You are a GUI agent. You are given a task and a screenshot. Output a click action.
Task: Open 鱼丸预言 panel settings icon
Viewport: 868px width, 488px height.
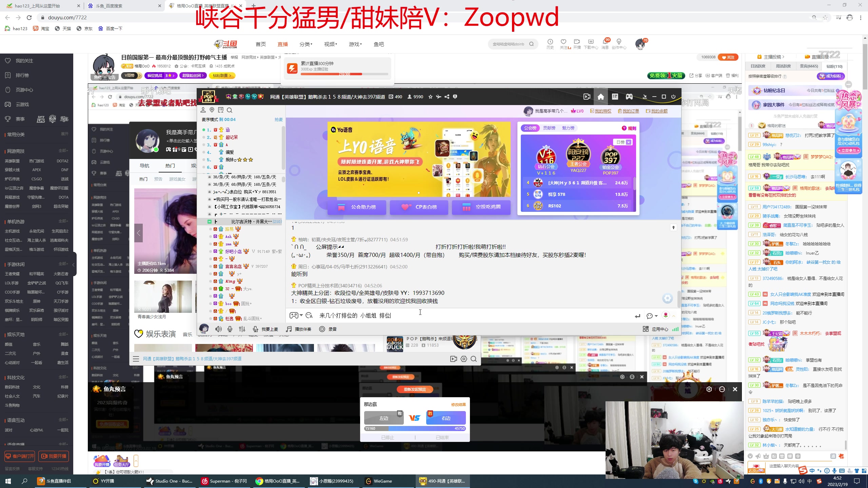(x=709, y=389)
